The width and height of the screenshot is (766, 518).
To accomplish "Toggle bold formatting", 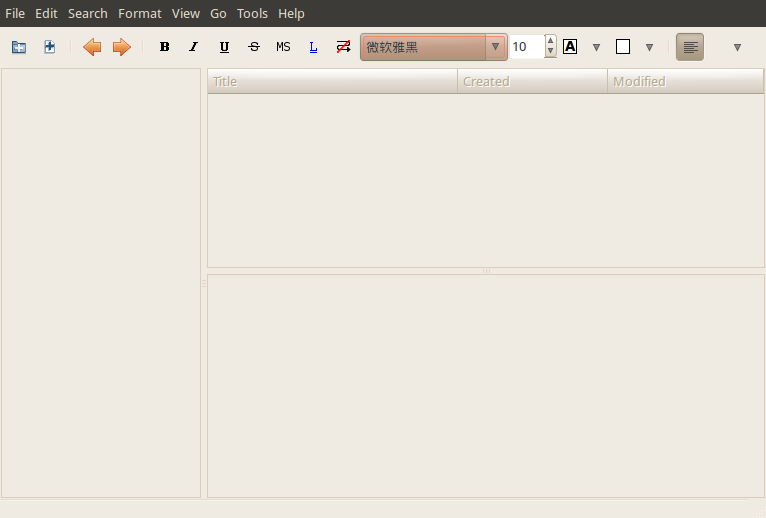I will (x=165, y=47).
